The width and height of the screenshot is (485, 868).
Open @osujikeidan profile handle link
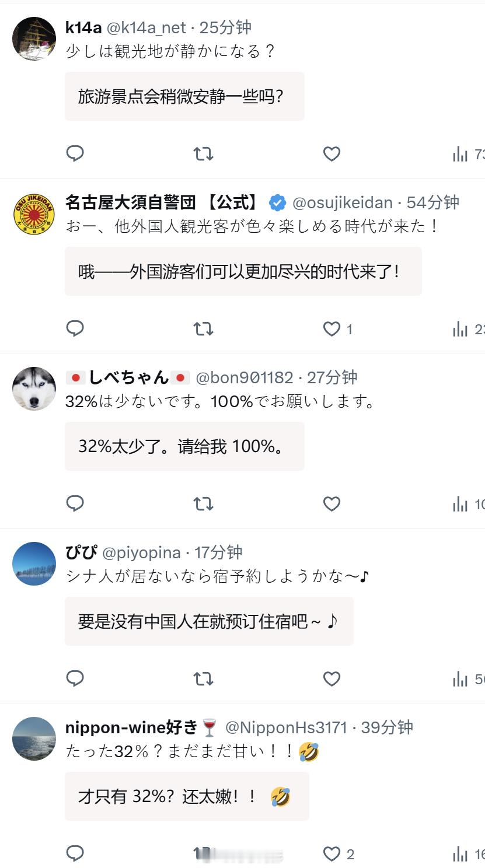[342, 202]
